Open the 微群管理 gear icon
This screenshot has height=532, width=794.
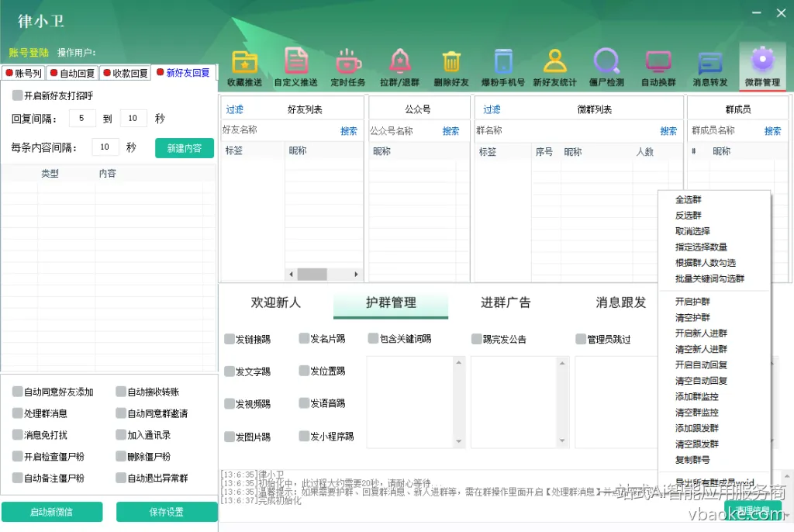(763, 67)
